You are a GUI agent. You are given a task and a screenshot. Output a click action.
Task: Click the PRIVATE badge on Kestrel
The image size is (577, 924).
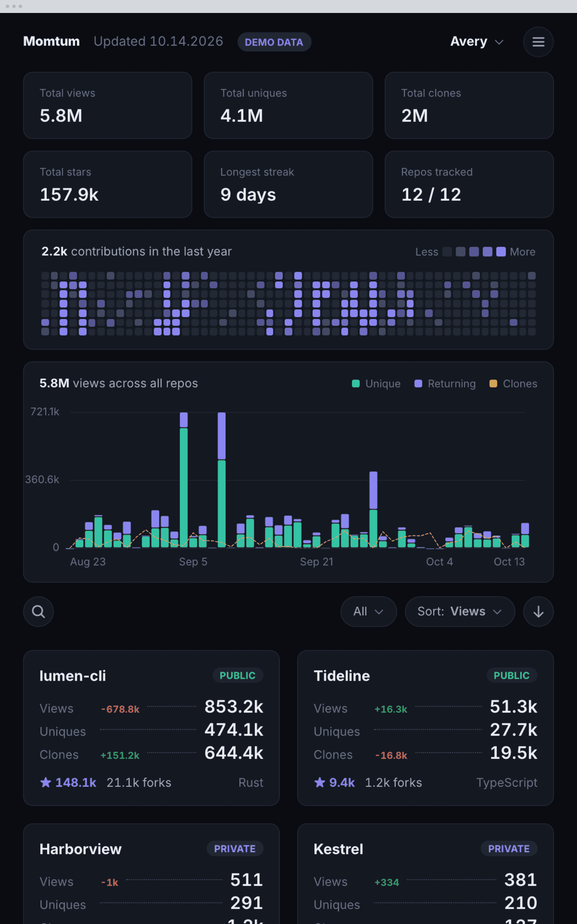509,848
